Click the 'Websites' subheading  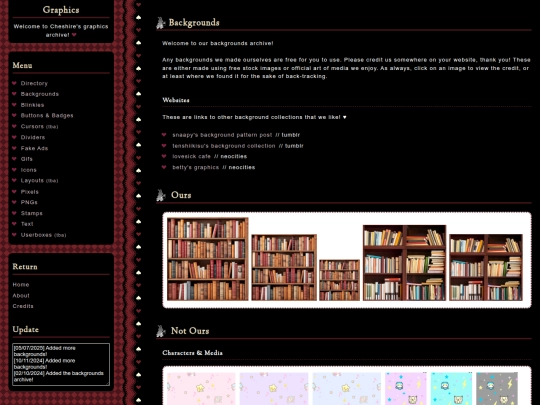point(176,100)
